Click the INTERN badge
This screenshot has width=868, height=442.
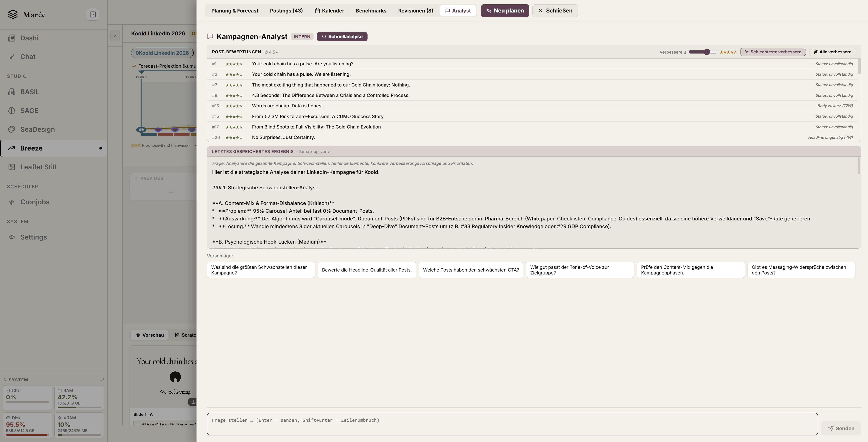(x=302, y=36)
